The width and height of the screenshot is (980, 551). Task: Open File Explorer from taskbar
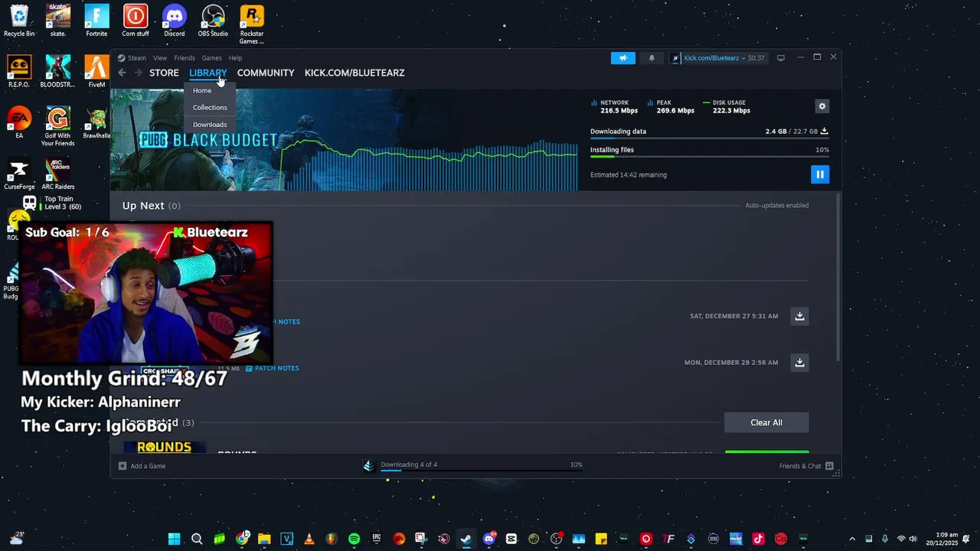[264, 539]
